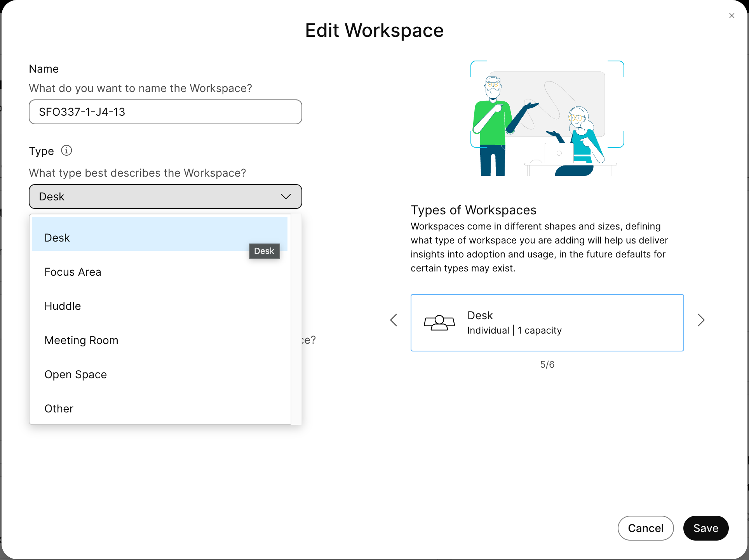749x560 pixels.
Task: Click the Save button
Action: coord(705,528)
